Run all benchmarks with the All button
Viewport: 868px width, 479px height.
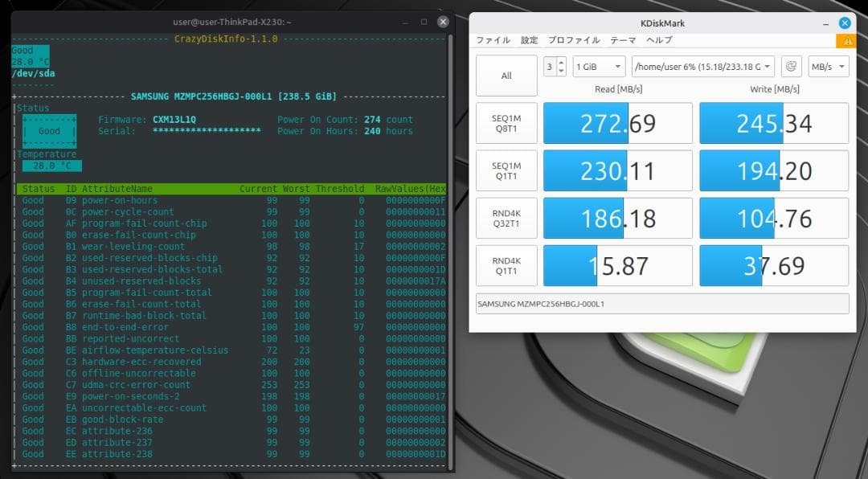[x=506, y=74]
